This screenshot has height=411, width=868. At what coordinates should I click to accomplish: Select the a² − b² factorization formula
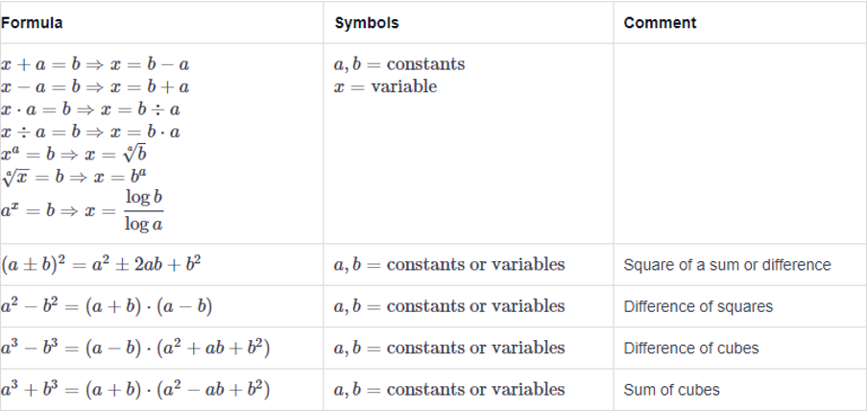[x=107, y=306]
